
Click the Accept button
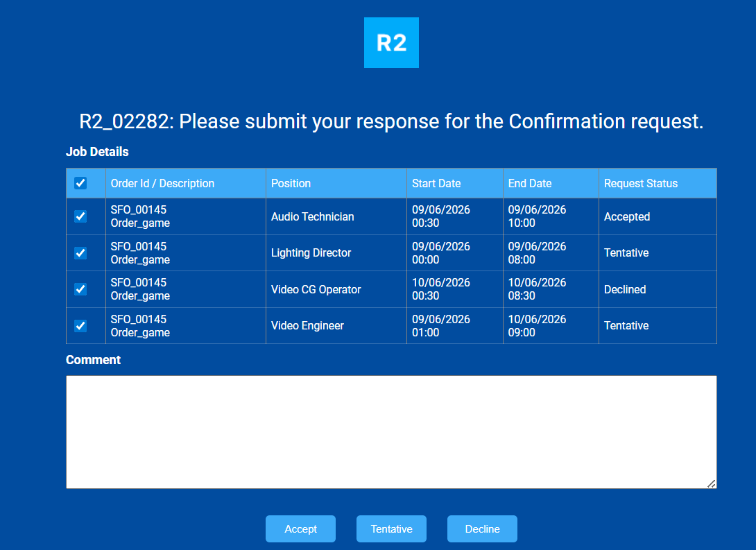click(x=300, y=528)
